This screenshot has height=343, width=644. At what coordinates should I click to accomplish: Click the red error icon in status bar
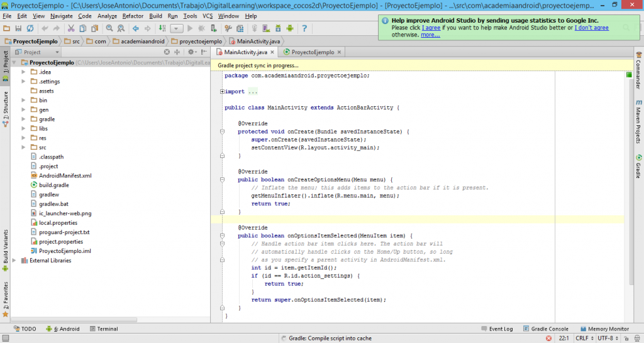(548, 339)
